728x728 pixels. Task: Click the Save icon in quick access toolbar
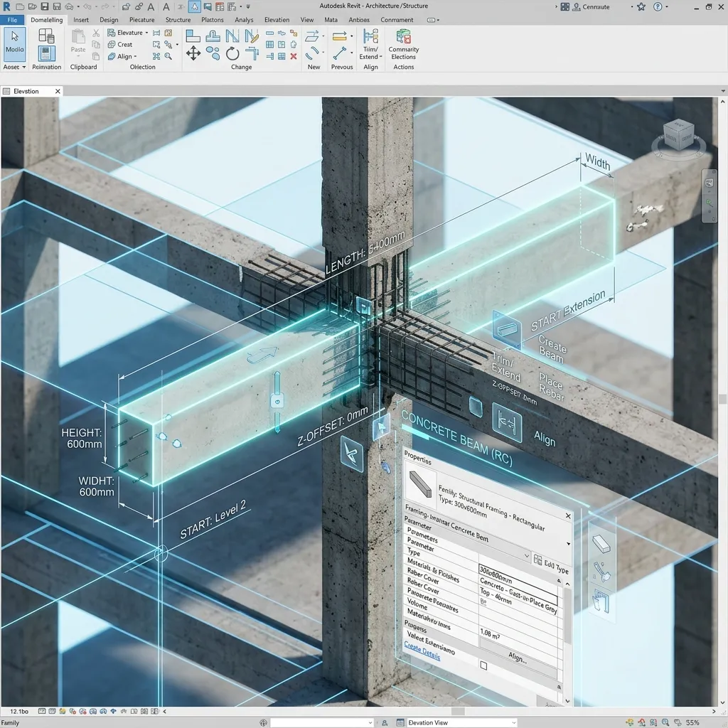click(x=45, y=6)
